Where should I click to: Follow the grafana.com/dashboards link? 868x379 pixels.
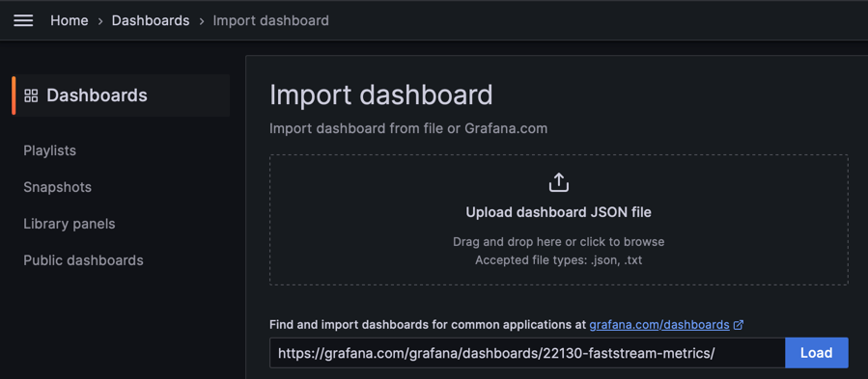coord(659,325)
